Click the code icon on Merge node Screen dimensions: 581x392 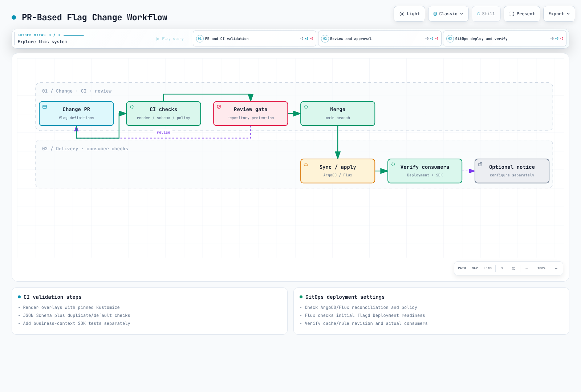pyautogui.click(x=306, y=107)
